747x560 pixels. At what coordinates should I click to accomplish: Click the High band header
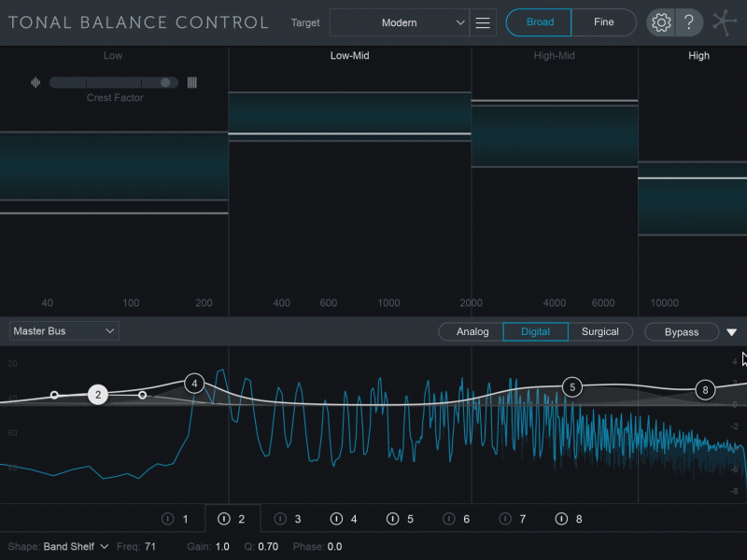coord(698,56)
